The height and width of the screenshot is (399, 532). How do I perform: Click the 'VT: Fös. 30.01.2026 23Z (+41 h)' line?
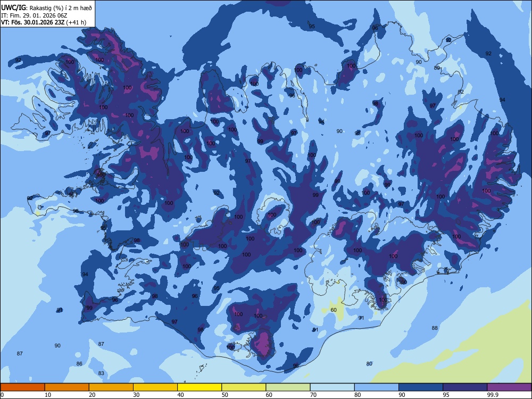pyautogui.click(x=44, y=22)
